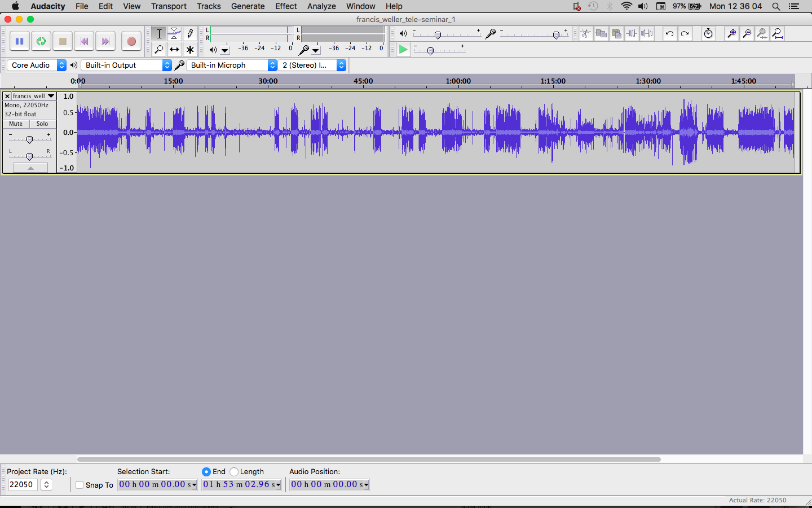Click the 1:00:00 mark on timeline ruler
The image size is (812, 508).
458,81
